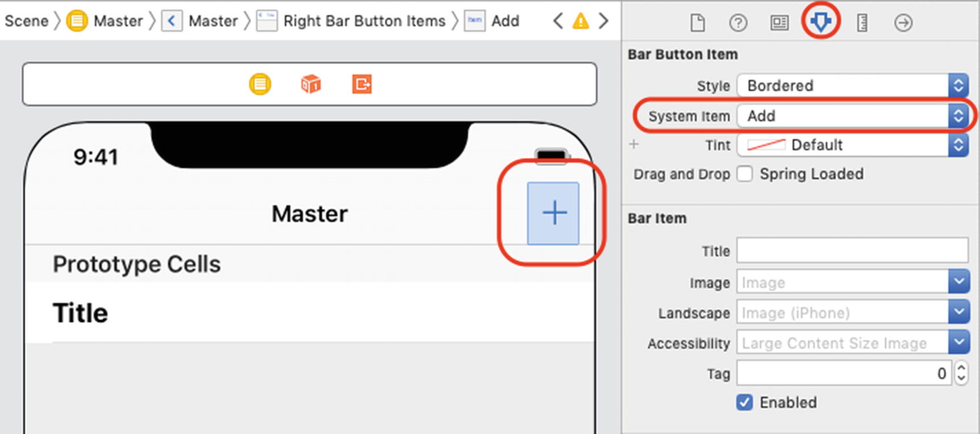This screenshot has width=980, height=434.
Task: Open the Quick Help inspector
Action: point(738,23)
